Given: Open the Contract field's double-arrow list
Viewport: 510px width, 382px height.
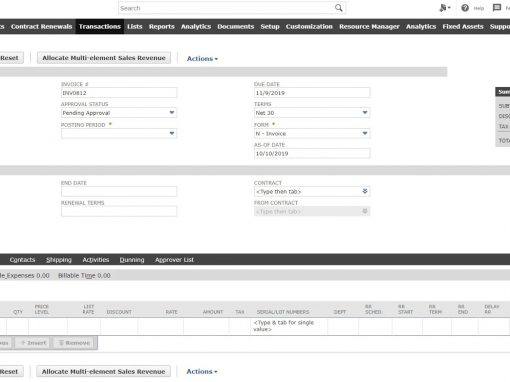Looking at the screenshot, I should [365, 191].
